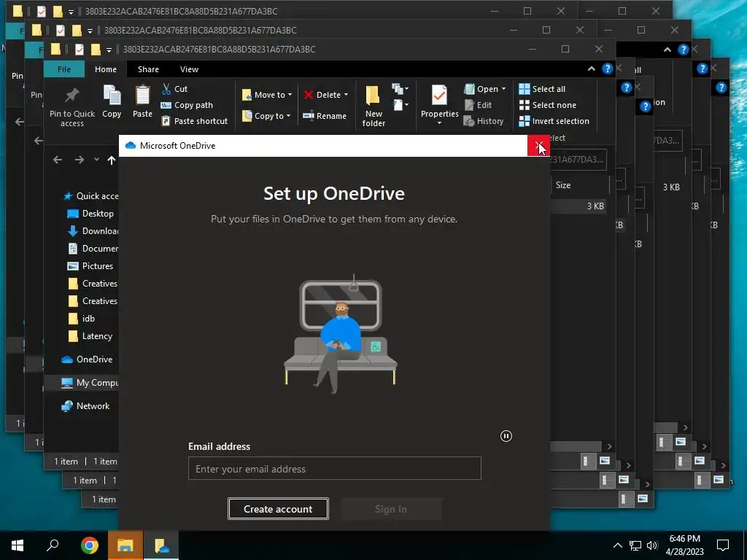The image size is (747, 560).
Task: Open the notification center
Action: tap(723, 545)
